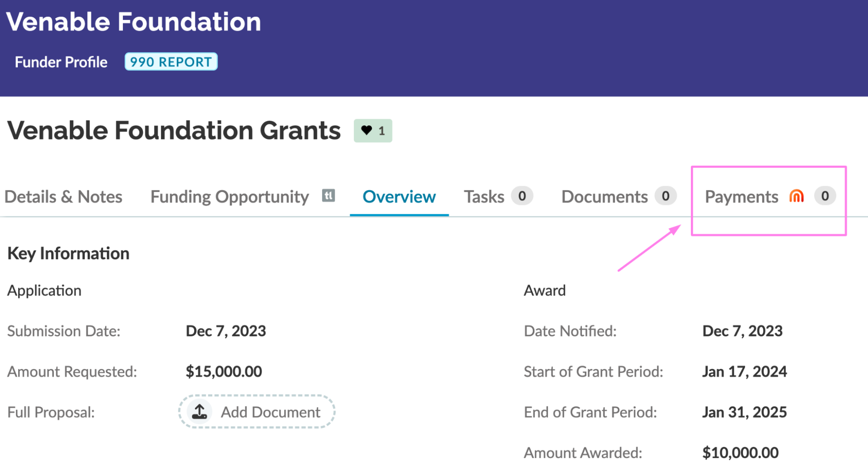Click the Amount Awarded value $10,000.00
The height and width of the screenshot is (474, 868).
click(740, 453)
